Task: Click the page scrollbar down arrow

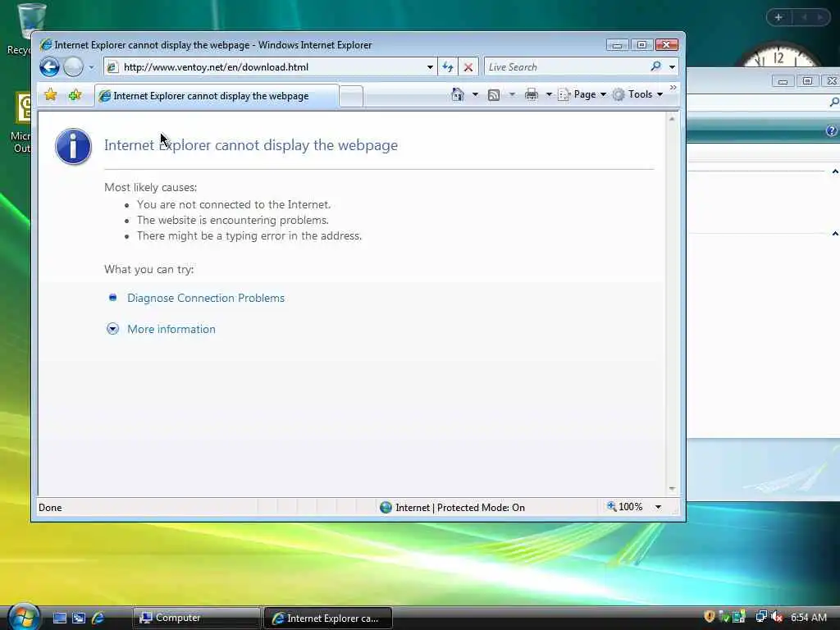Action: point(672,489)
